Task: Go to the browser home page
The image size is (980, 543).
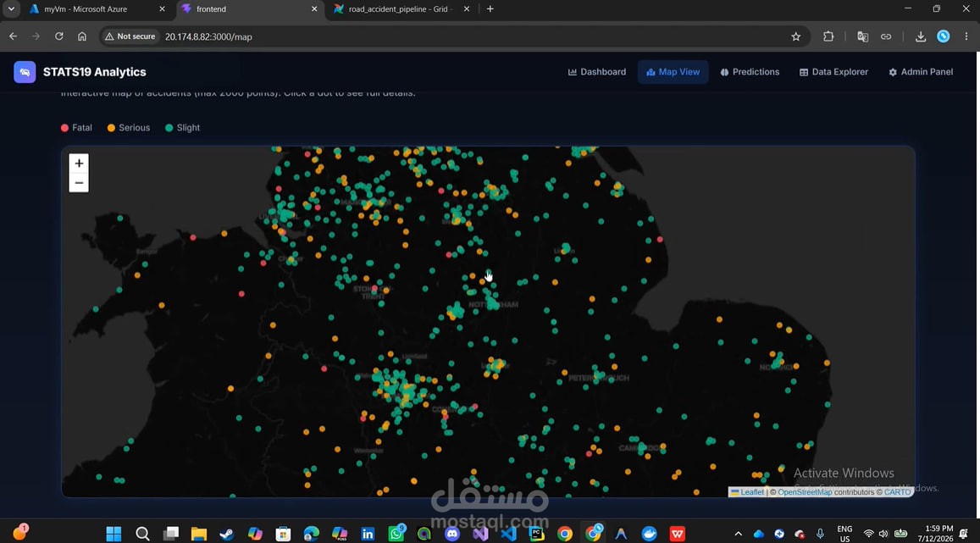Action: (x=82, y=37)
